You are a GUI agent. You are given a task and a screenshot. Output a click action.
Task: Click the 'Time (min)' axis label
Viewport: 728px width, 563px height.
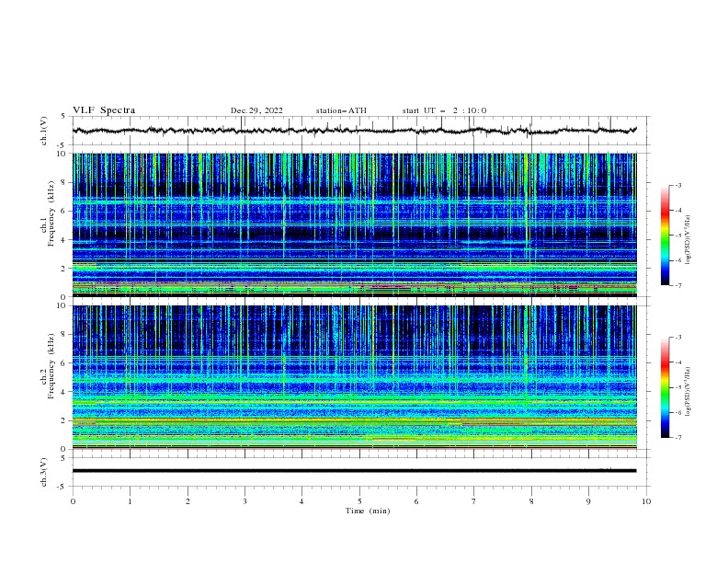[x=368, y=511]
